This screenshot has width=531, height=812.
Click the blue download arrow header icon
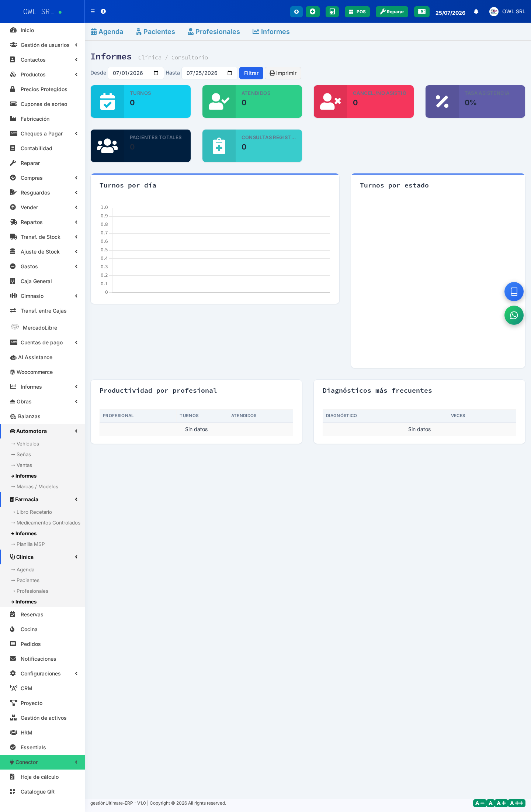coord(296,12)
